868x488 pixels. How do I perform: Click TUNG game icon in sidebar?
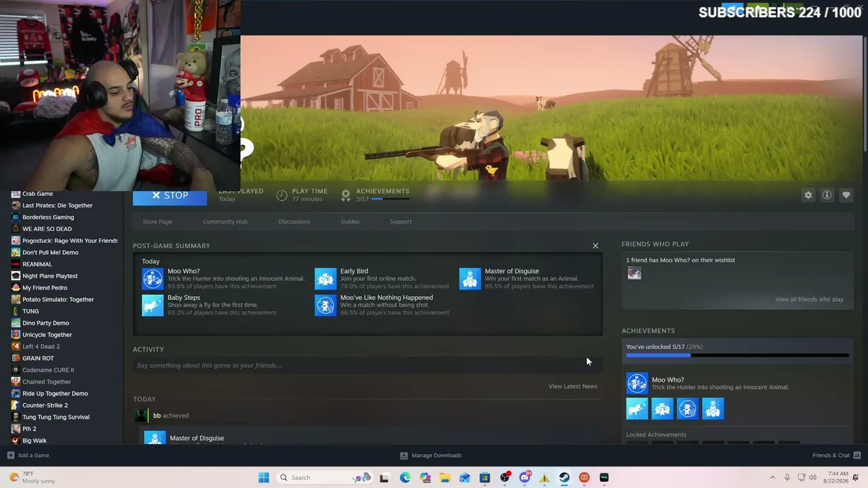point(16,311)
